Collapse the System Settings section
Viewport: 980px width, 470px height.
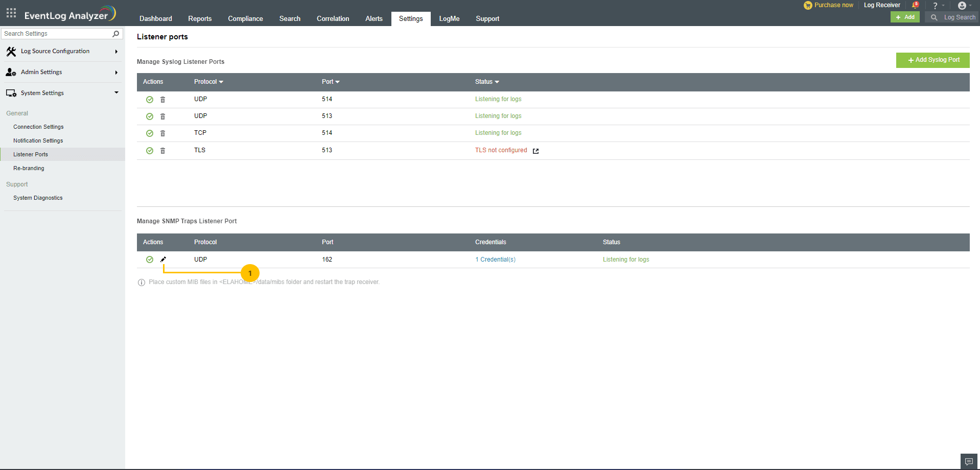pos(116,92)
